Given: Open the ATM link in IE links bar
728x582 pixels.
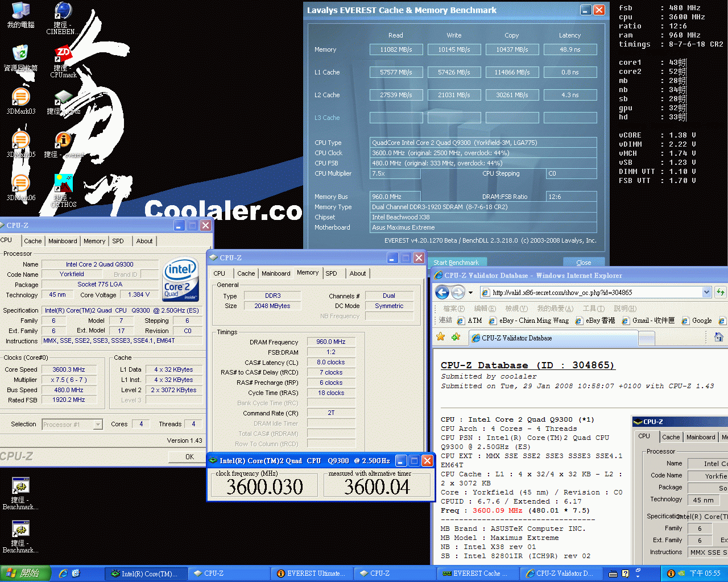Looking at the screenshot, I should (470, 321).
